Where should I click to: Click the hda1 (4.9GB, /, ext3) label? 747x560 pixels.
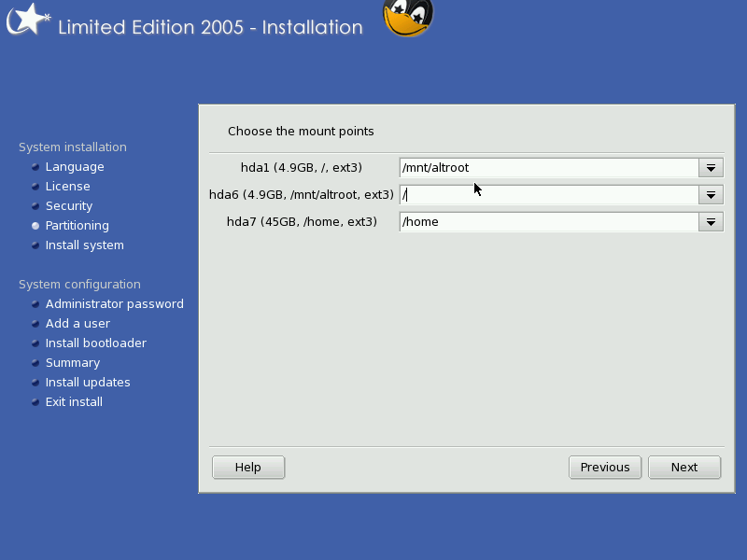pyautogui.click(x=302, y=168)
